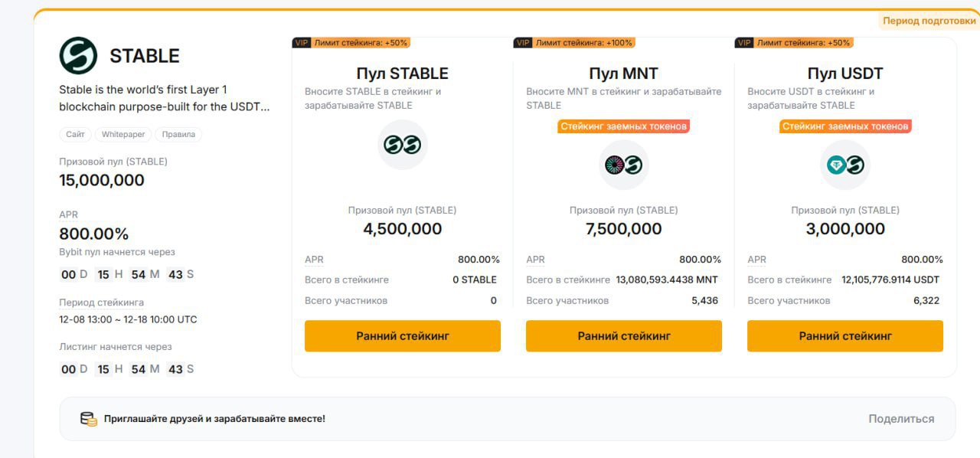Toggle the Стейкинг заемных токенов tag on MNT pool
Viewport: 980px width, 458px height.
(624, 126)
